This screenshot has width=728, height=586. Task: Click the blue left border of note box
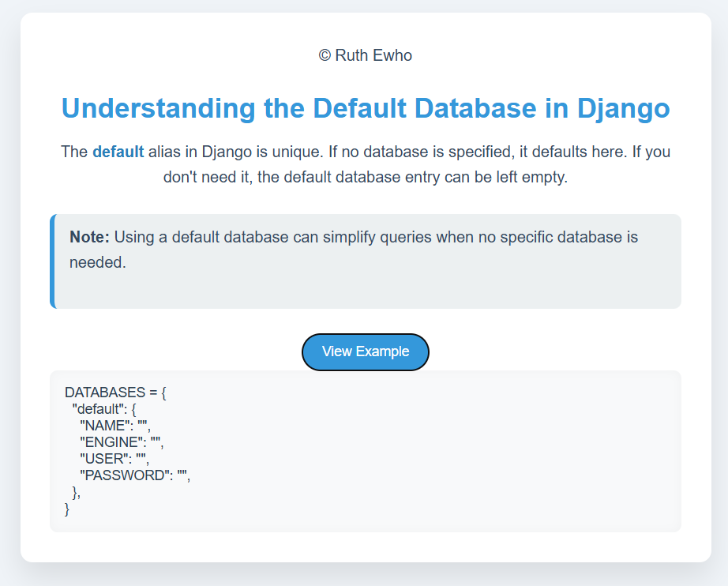tap(52, 261)
